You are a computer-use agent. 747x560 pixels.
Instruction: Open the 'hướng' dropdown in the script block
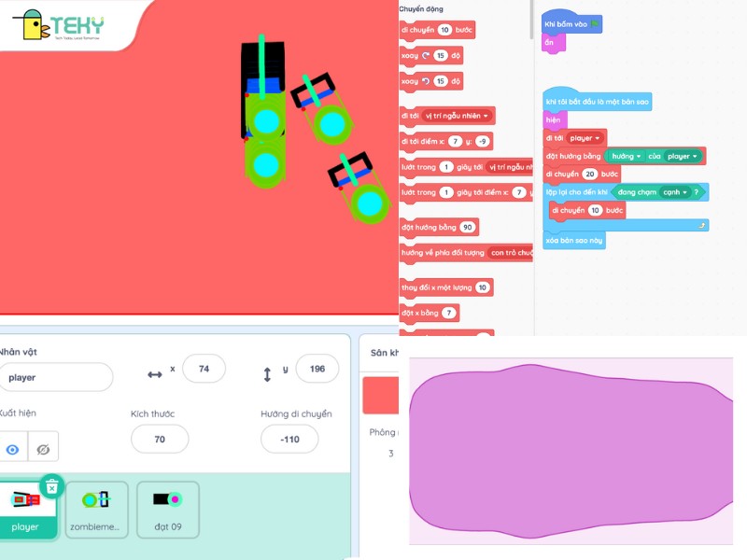(627, 156)
